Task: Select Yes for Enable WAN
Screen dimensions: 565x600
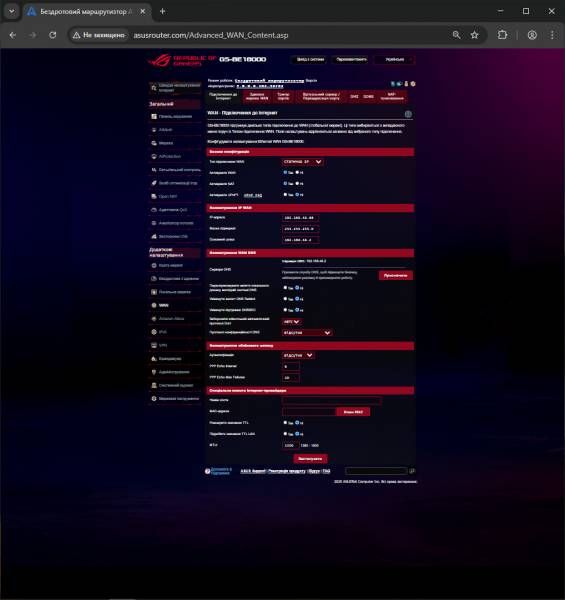Action: 285,173
